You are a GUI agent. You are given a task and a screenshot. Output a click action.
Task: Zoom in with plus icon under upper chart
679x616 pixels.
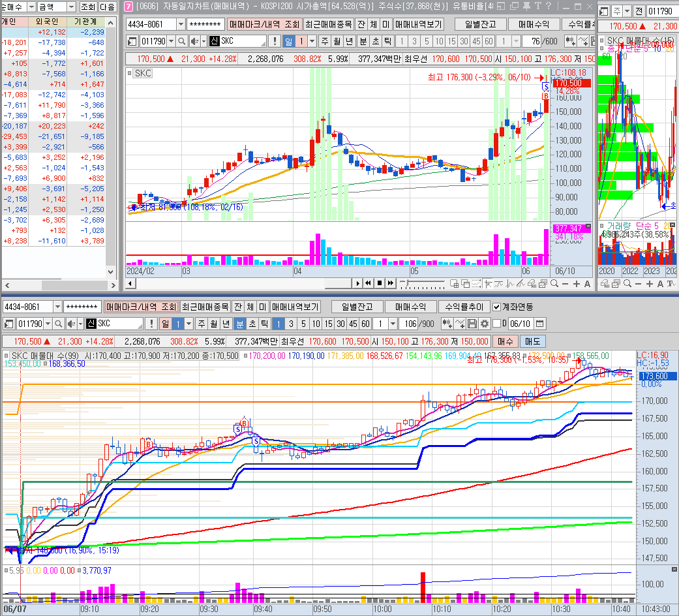[x=577, y=284]
